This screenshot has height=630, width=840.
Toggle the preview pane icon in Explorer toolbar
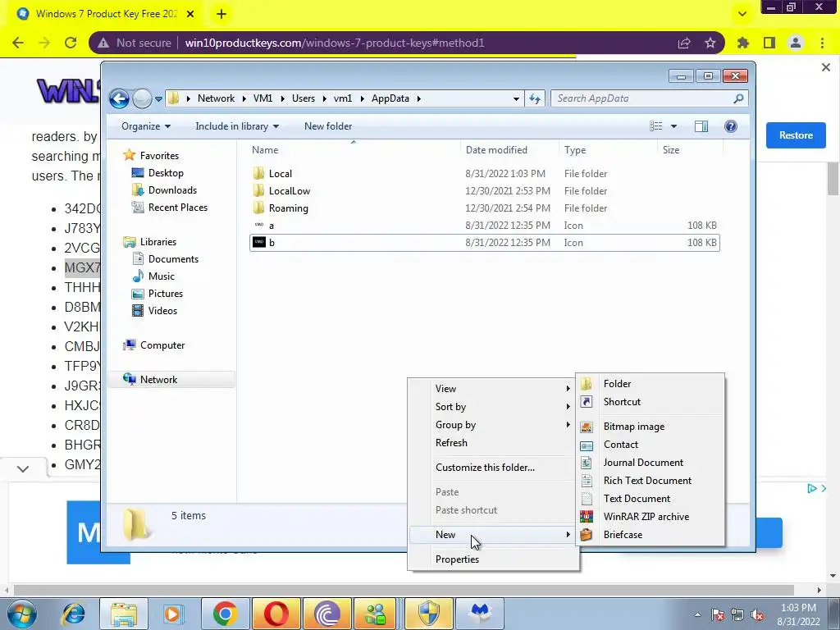point(701,126)
